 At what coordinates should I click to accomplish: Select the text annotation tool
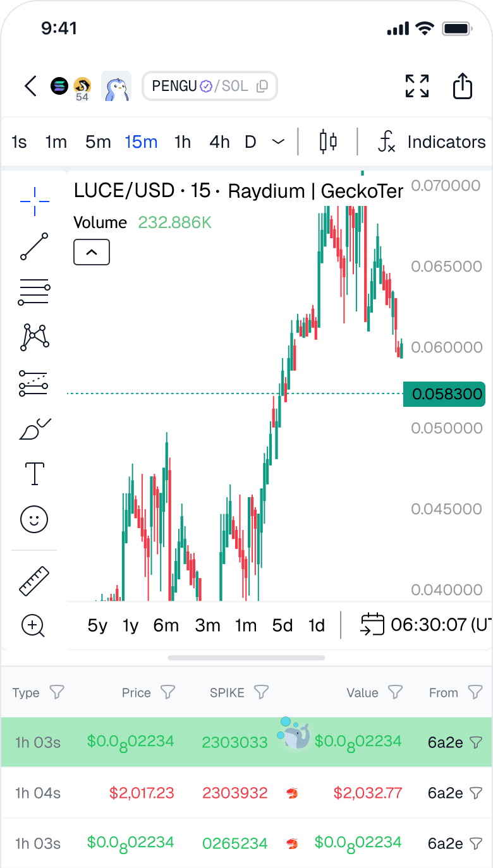pos(34,474)
